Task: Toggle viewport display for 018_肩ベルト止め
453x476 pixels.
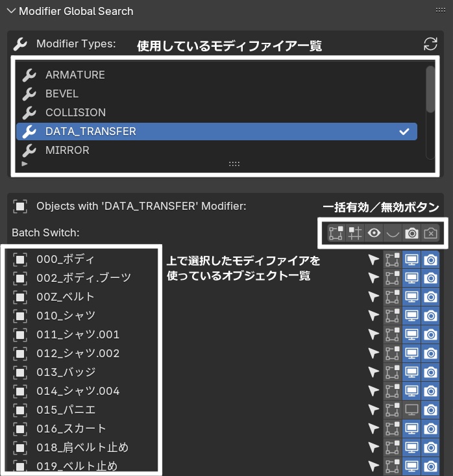Action: pos(411,448)
